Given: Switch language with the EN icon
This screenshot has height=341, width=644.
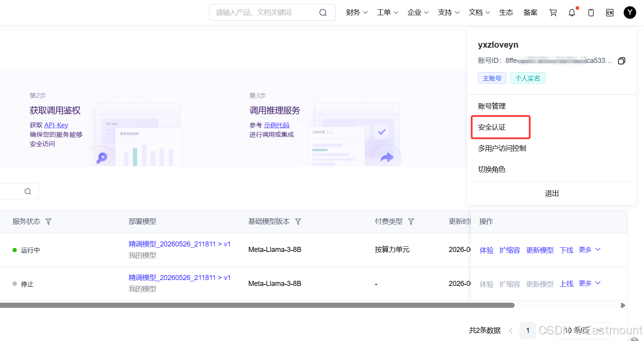Looking at the screenshot, I should pos(610,12).
